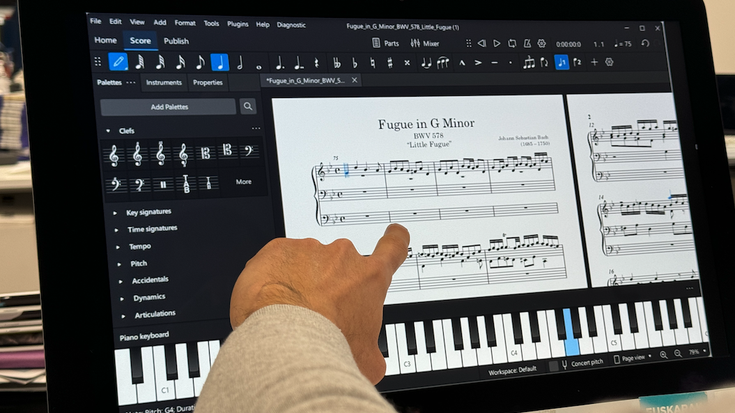Image resolution: width=735 pixels, height=413 pixels.
Task: Expand the Tempo palette
Action: (x=118, y=247)
